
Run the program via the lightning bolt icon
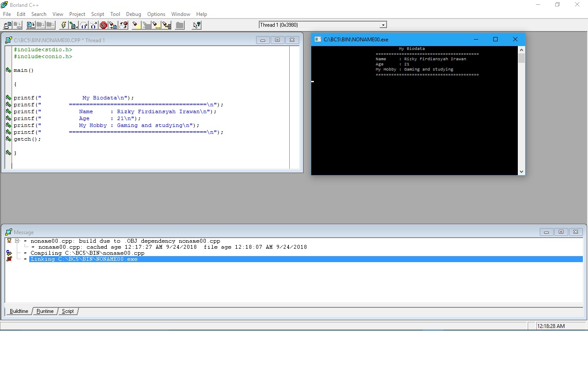(x=63, y=25)
